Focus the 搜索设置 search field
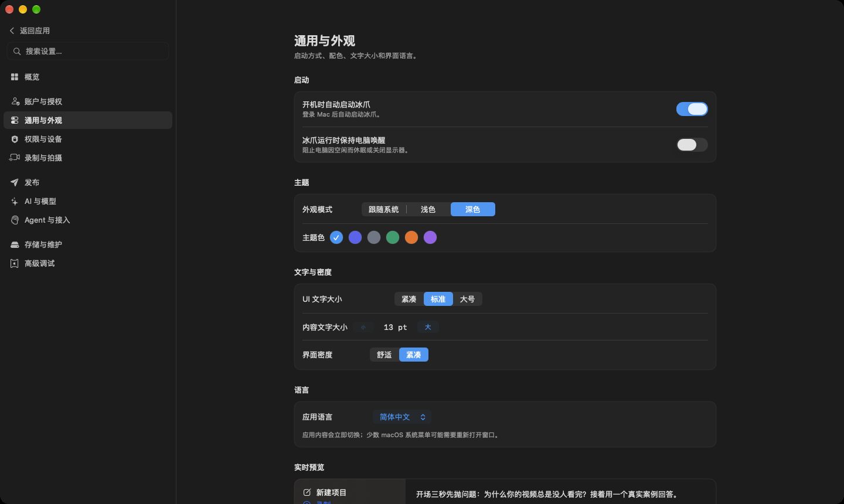Viewport: 844px width, 504px height. pos(88,52)
